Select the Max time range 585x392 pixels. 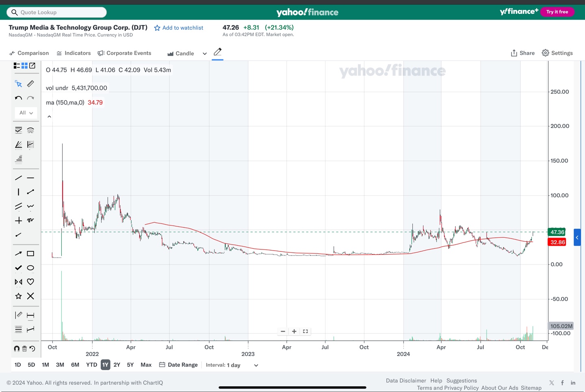coord(146,365)
